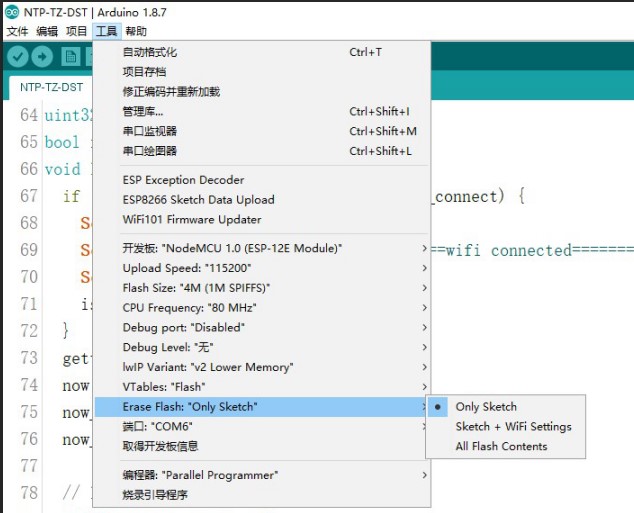The image size is (634, 513).
Task: Expand the VTables Flash submenu
Action: pyautogui.click(x=262, y=387)
